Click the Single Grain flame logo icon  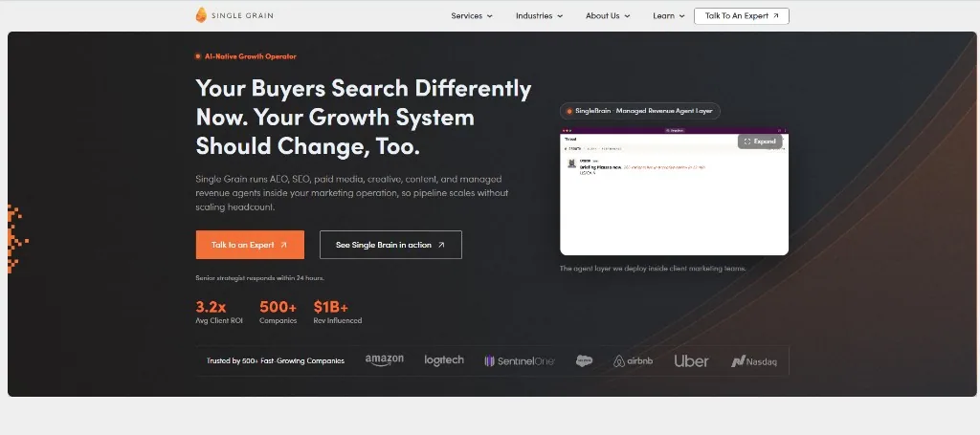click(201, 15)
